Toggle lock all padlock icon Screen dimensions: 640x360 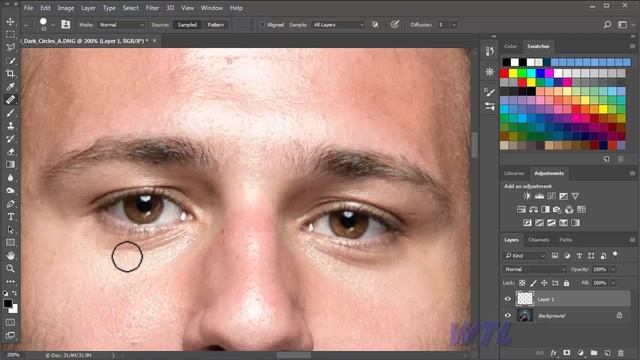[x=566, y=283]
